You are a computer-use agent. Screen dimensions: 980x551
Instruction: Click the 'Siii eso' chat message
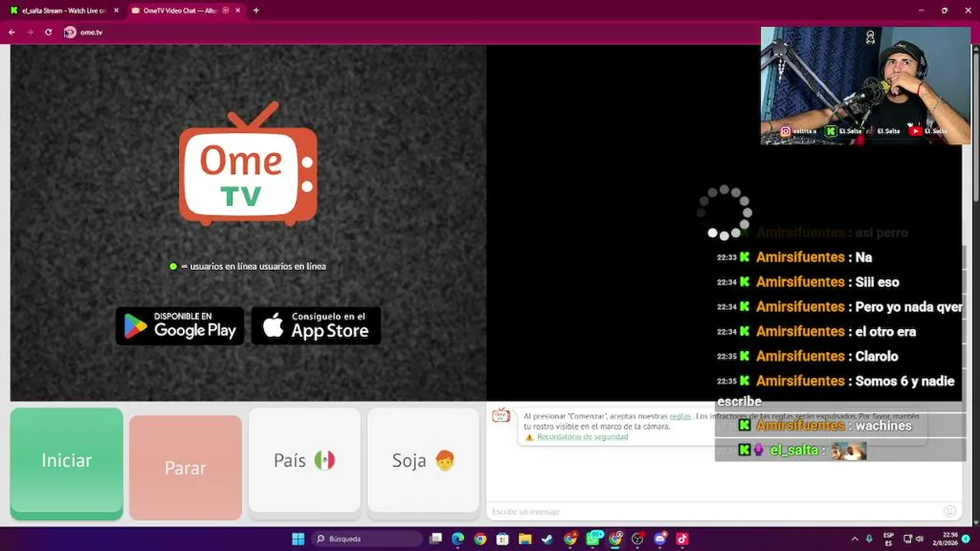(x=808, y=282)
